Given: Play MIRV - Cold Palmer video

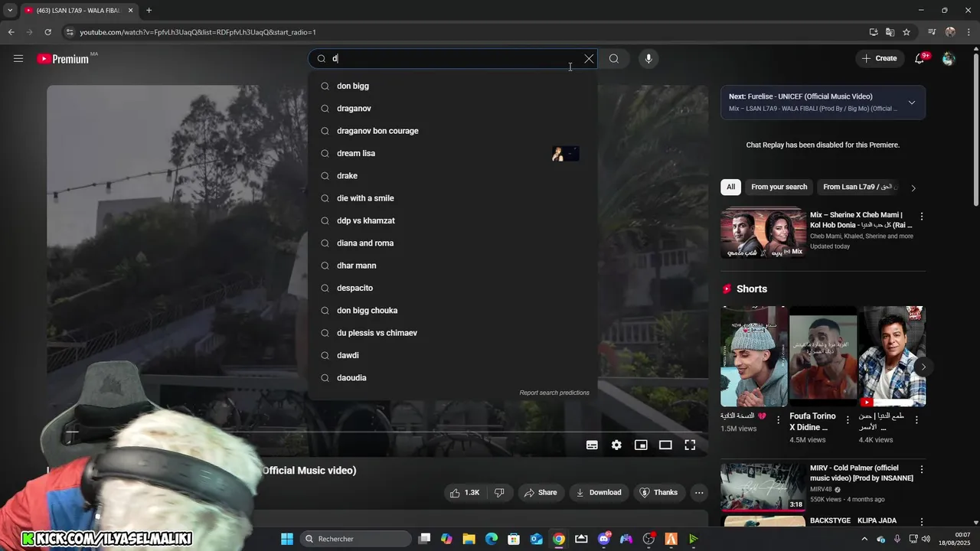Looking at the screenshot, I should pos(763,486).
